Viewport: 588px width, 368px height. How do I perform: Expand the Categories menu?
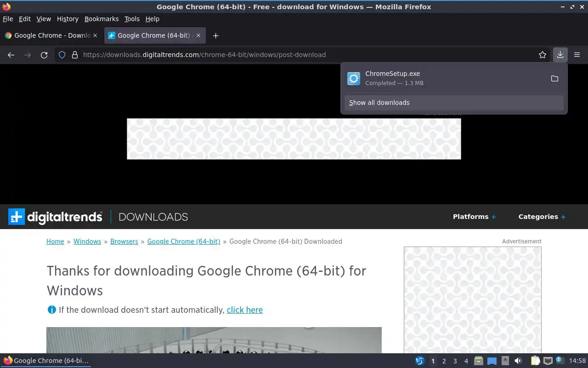[x=542, y=217]
